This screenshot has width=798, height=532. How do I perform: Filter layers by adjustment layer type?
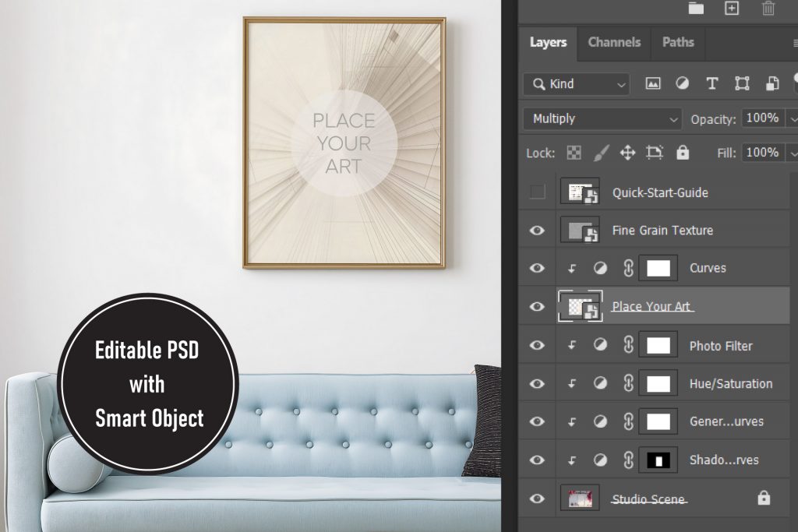click(682, 83)
